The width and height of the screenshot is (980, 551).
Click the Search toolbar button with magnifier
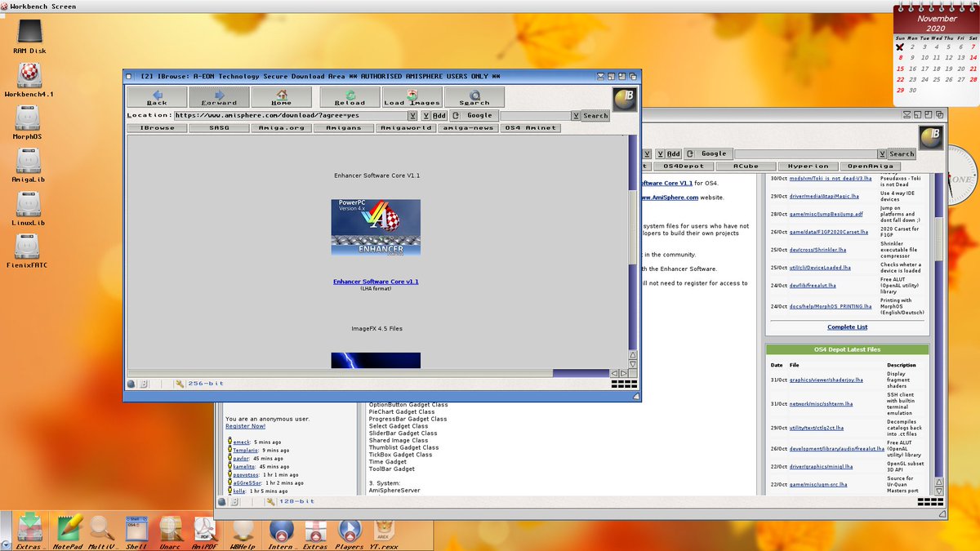click(474, 98)
